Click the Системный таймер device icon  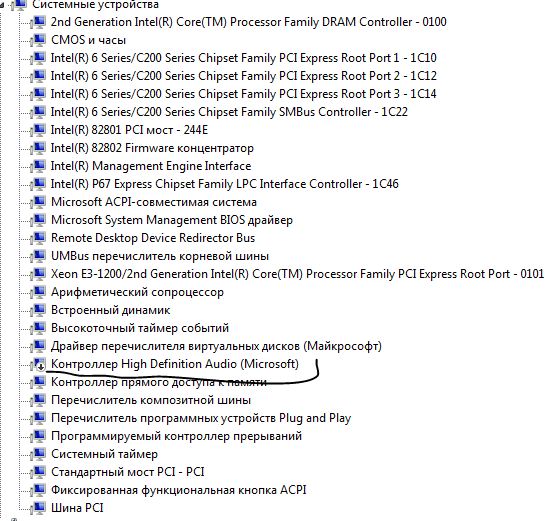[x=39, y=454]
